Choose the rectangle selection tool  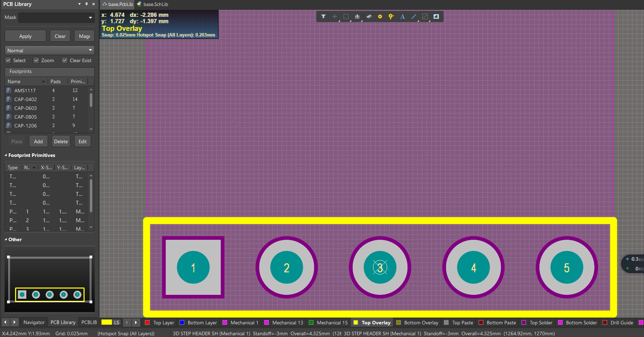point(346,16)
